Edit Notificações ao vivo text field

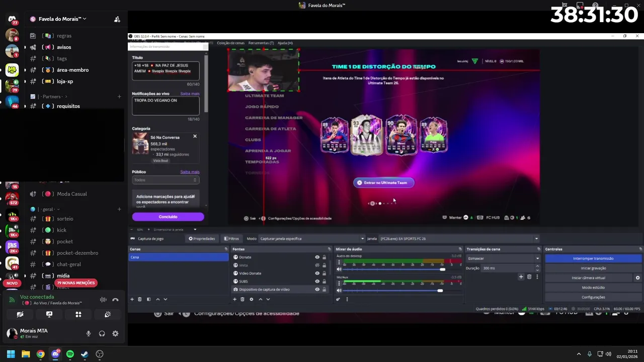click(x=166, y=106)
